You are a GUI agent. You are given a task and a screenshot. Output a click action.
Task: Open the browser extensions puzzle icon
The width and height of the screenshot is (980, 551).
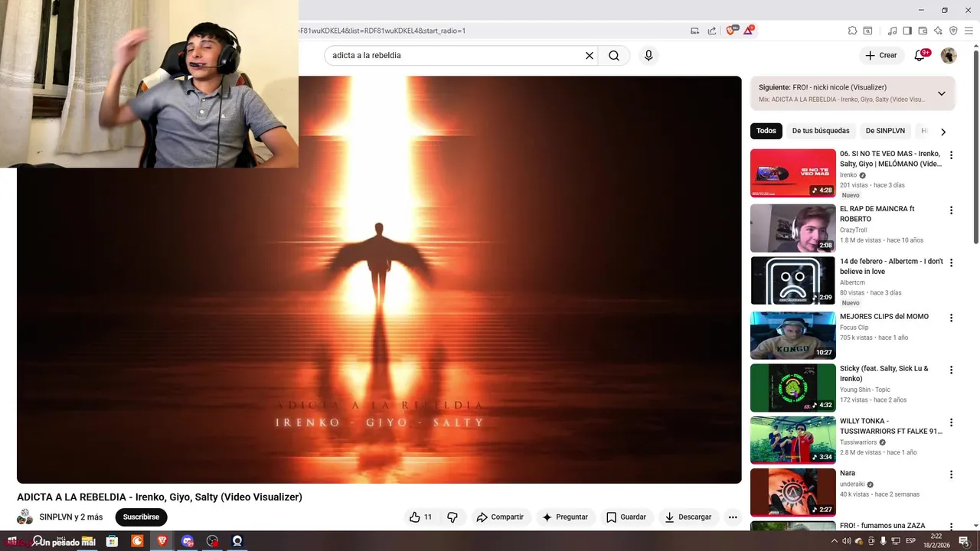(852, 31)
